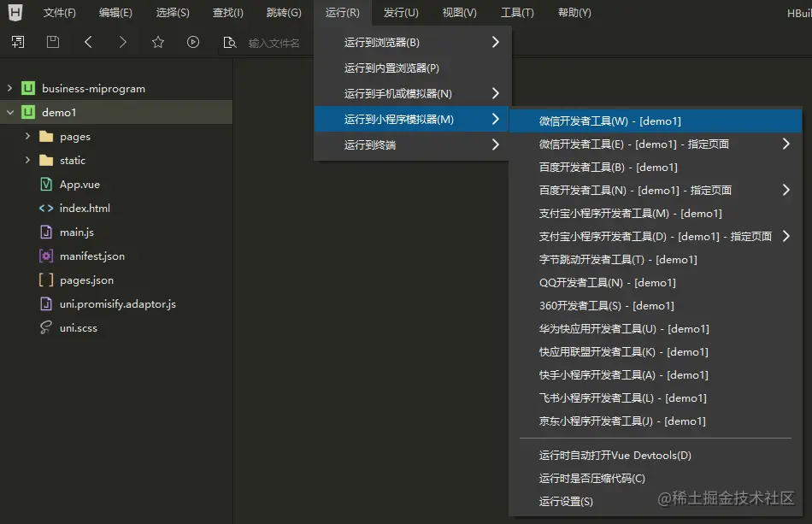Open the 发行(U) menu
Image resolution: width=812 pixels, height=524 pixels.
click(401, 13)
